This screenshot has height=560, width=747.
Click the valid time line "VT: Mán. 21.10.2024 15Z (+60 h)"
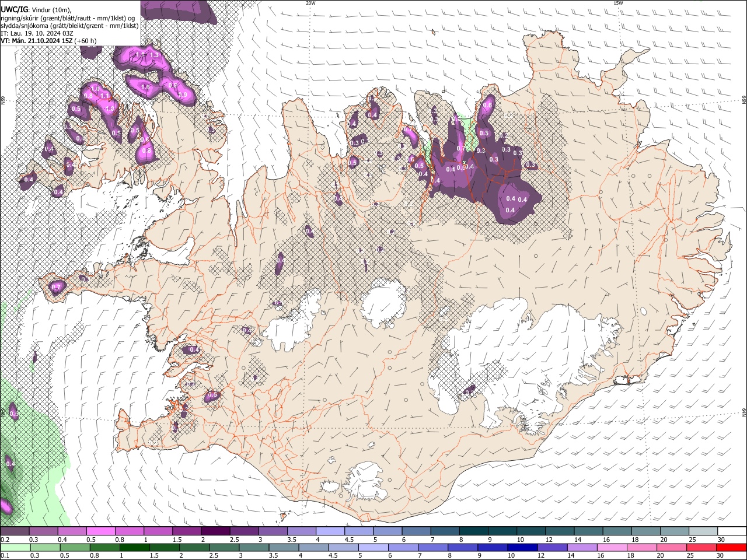tap(49, 41)
